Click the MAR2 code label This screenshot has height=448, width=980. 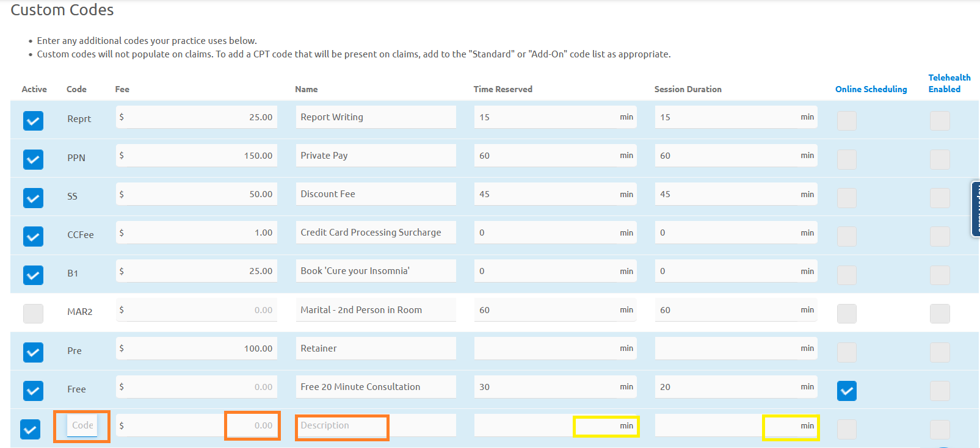tap(80, 312)
